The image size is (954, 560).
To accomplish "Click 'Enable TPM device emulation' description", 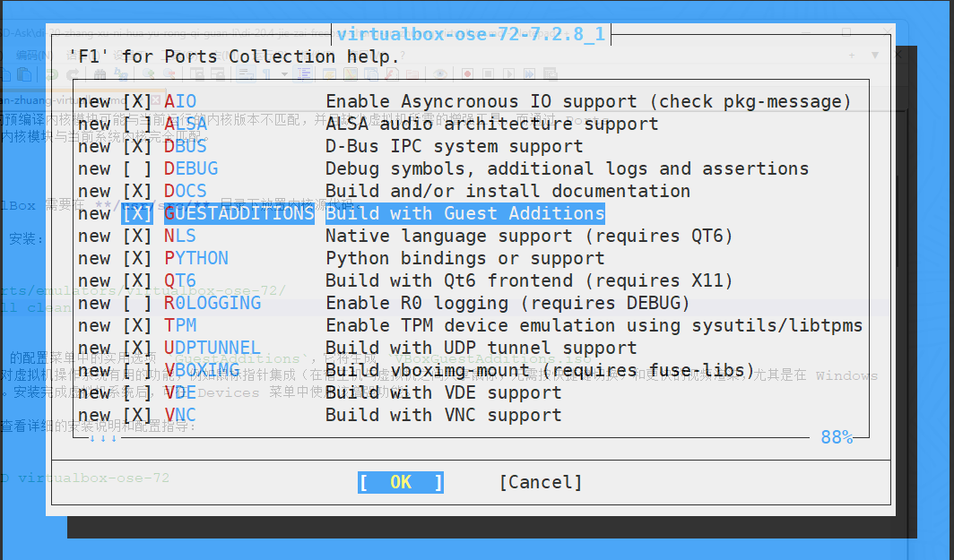I will pyautogui.click(x=594, y=326).
